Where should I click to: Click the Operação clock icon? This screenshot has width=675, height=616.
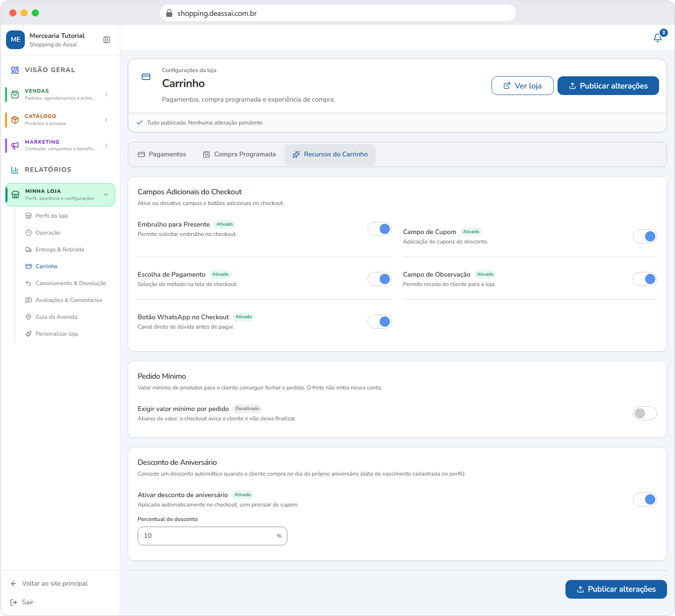pyautogui.click(x=29, y=233)
